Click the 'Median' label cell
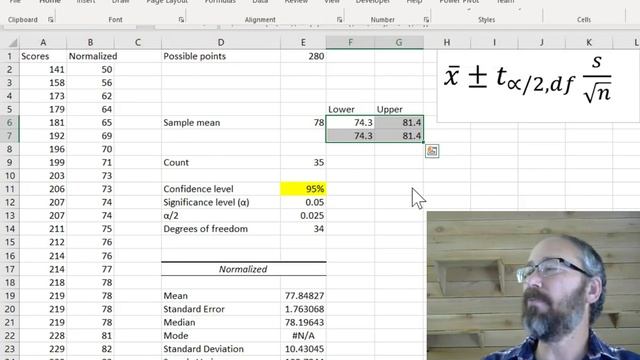640x360 pixels. point(221,322)
